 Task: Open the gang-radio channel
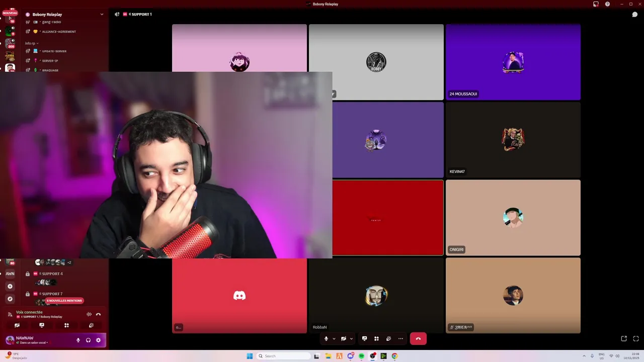[x=50, y=22]
